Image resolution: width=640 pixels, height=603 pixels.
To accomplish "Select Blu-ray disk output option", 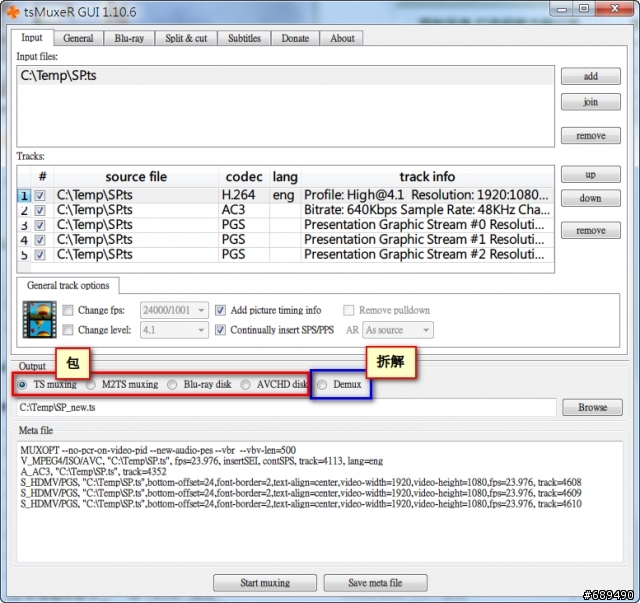I will [172, 385].
